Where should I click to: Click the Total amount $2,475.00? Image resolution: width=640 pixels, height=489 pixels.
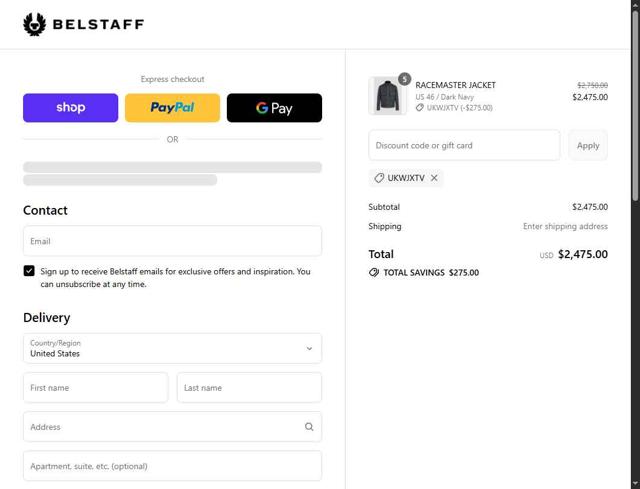(x=583, y=254)
